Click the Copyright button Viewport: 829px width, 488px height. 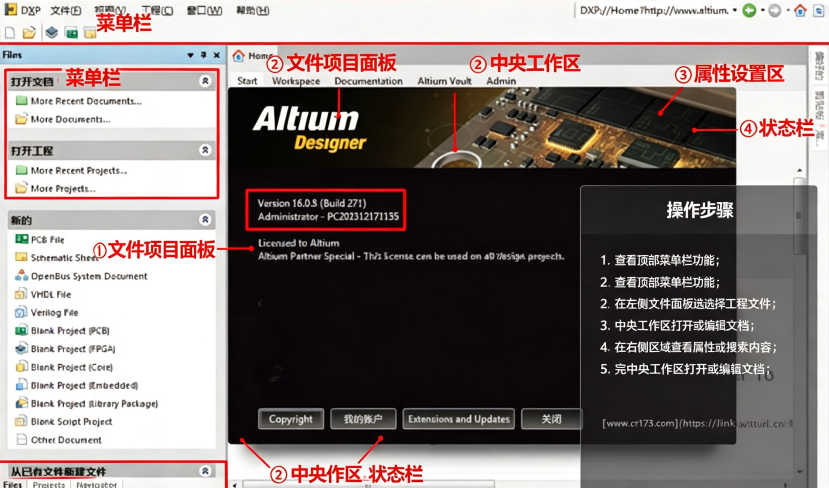(x=291, y=419)
